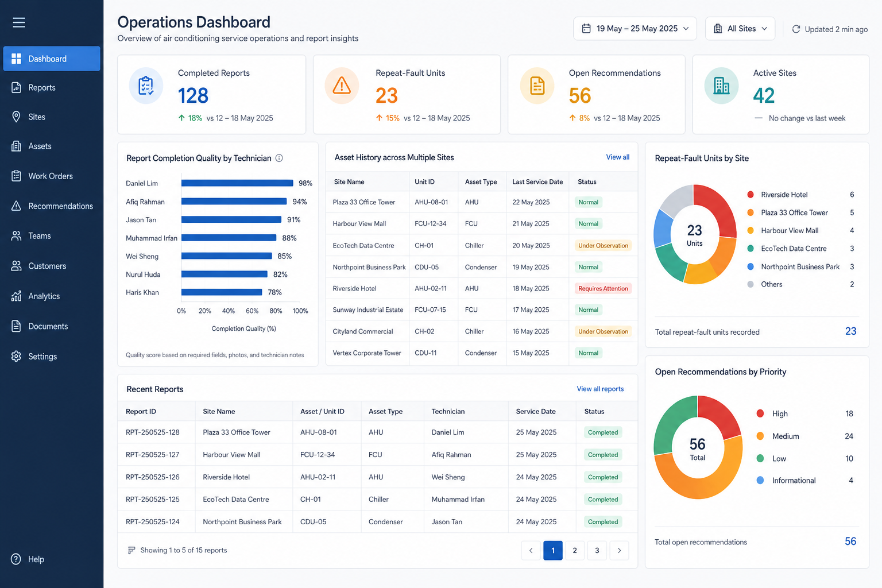Click the Documents file icon
Screen dimensions: 882x588
pos(16,326)
